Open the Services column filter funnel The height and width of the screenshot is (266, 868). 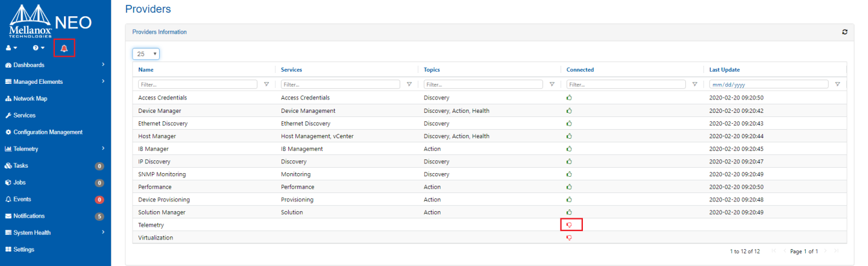(409, 84)
